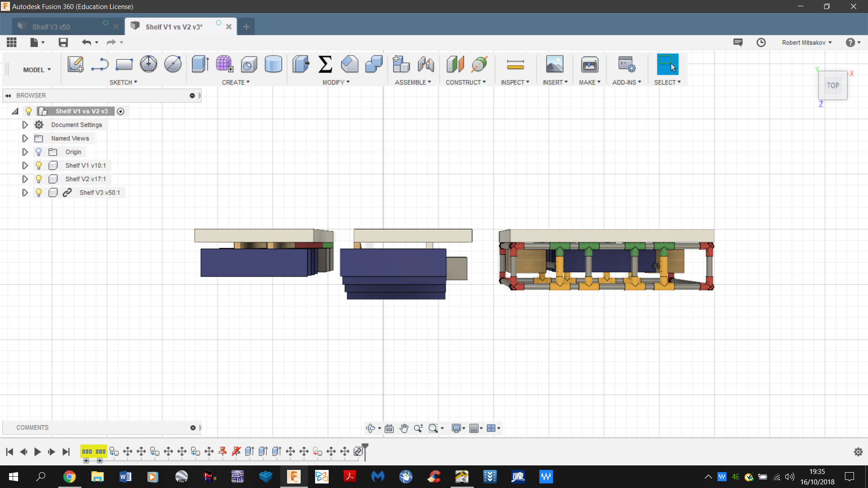Select the first yellow timeline component feature

(87, 451)
